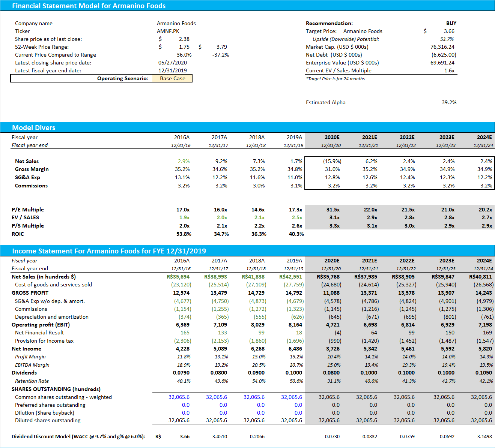Select the AMNF.PK ticker cell
Image resolution: width=495 pixels, height=448 pixels.
point(169,31)
